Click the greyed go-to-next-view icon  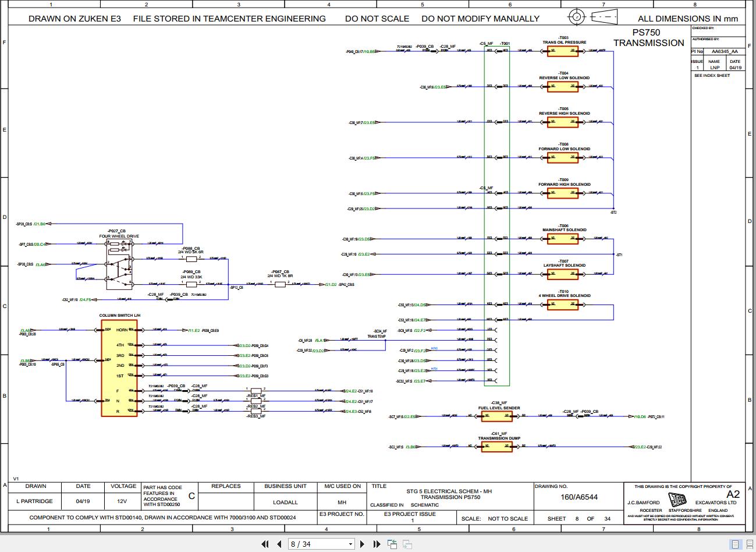pos(407,544)
